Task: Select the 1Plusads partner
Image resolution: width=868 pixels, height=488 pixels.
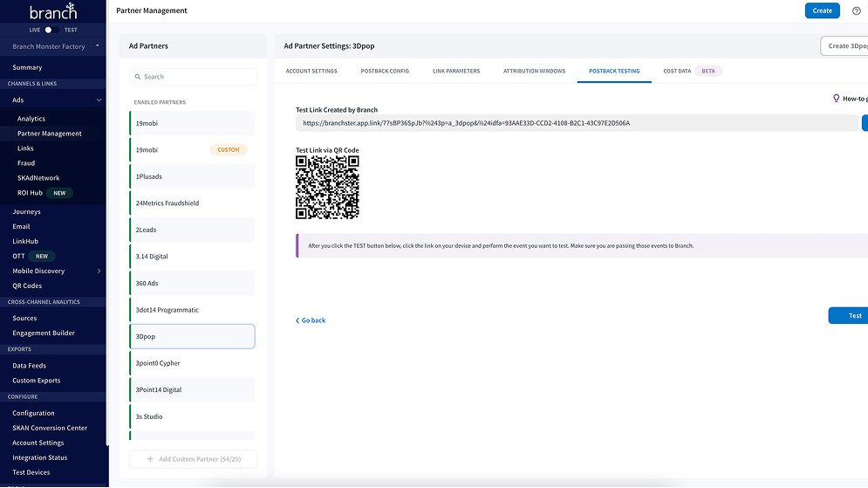Action: coord(192,176)
